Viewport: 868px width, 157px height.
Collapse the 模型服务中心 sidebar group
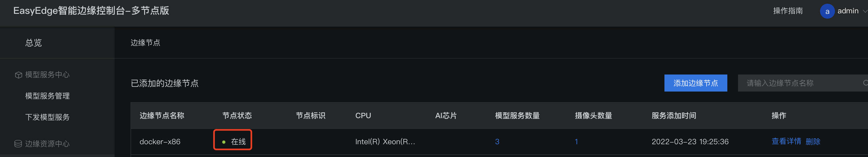(47, 75)
